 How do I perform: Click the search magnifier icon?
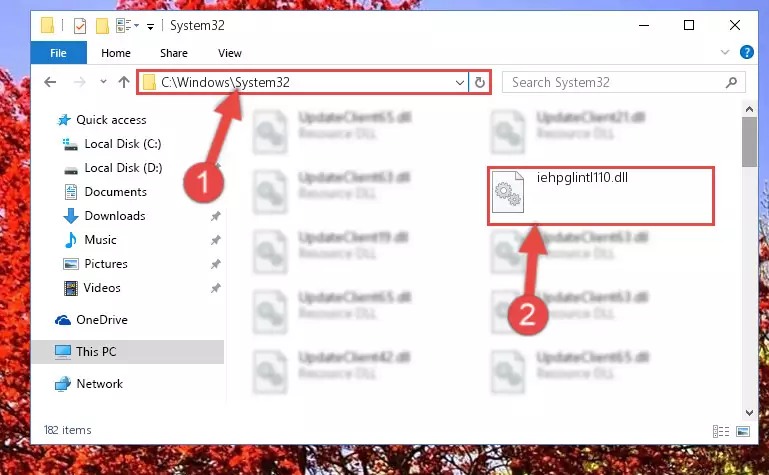[x=731, y=82]
